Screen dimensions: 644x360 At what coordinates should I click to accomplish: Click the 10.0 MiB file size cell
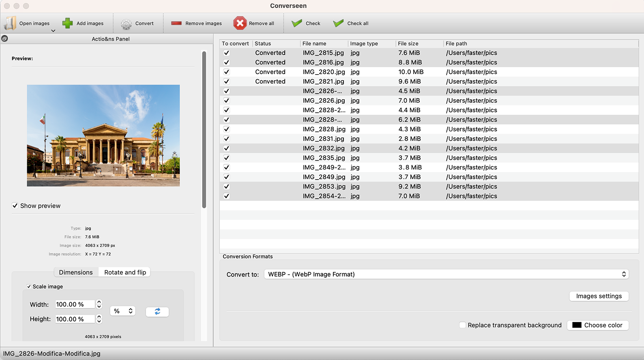click(x=411, y=72)
